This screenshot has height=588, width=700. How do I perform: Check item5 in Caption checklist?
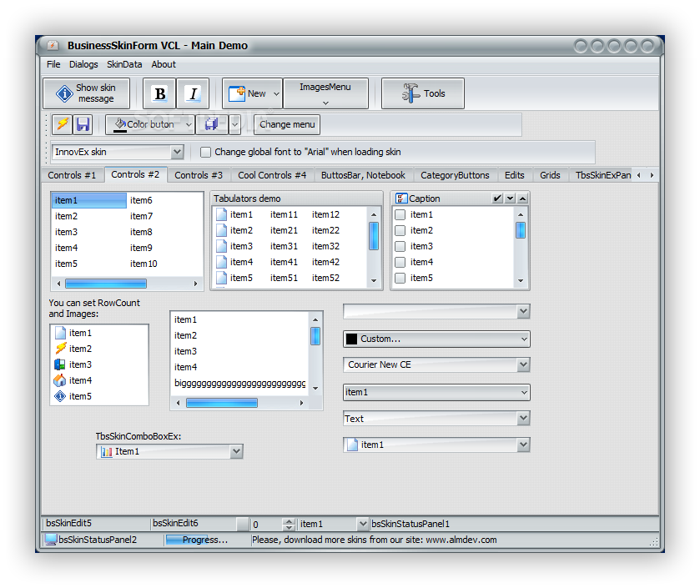(400, 278)
